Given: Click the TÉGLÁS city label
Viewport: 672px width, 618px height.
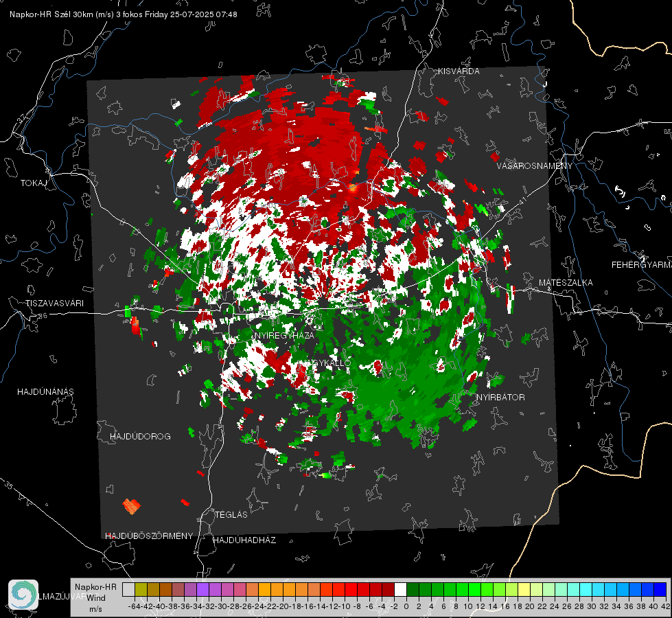Looking at the screenshot, I should [231, 514].
